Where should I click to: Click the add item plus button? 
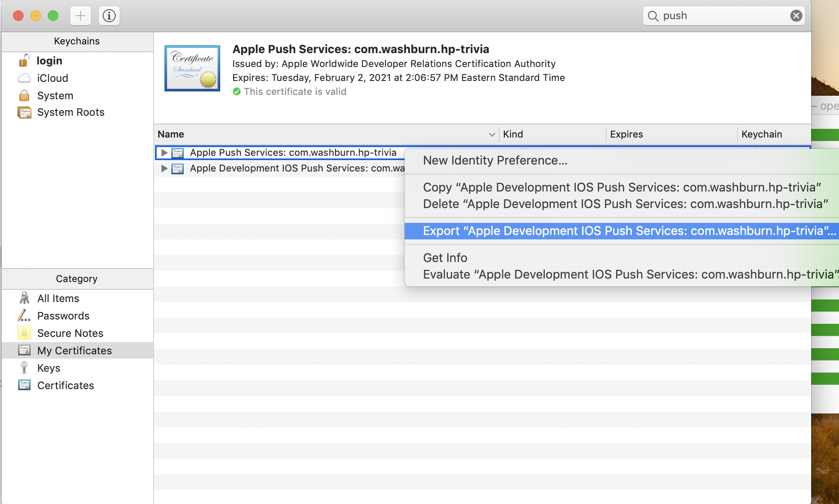(80, 16)
